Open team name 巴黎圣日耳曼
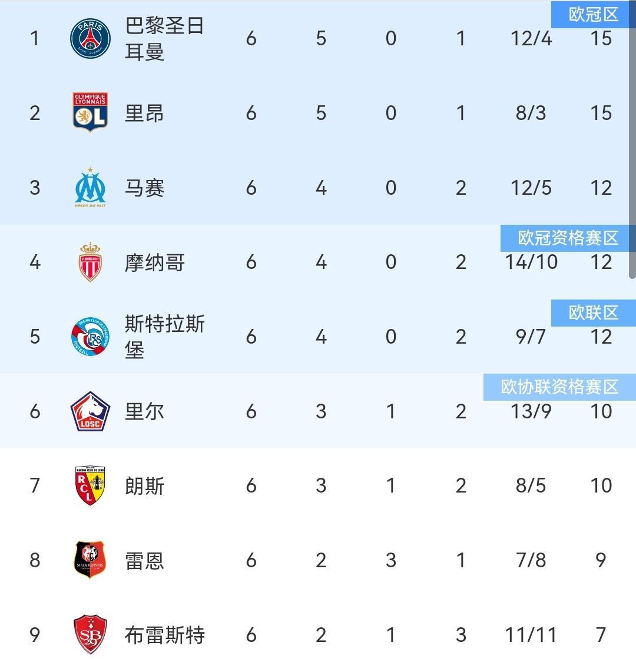This screenshot has height=672, width=636. (x=164, y=39)
